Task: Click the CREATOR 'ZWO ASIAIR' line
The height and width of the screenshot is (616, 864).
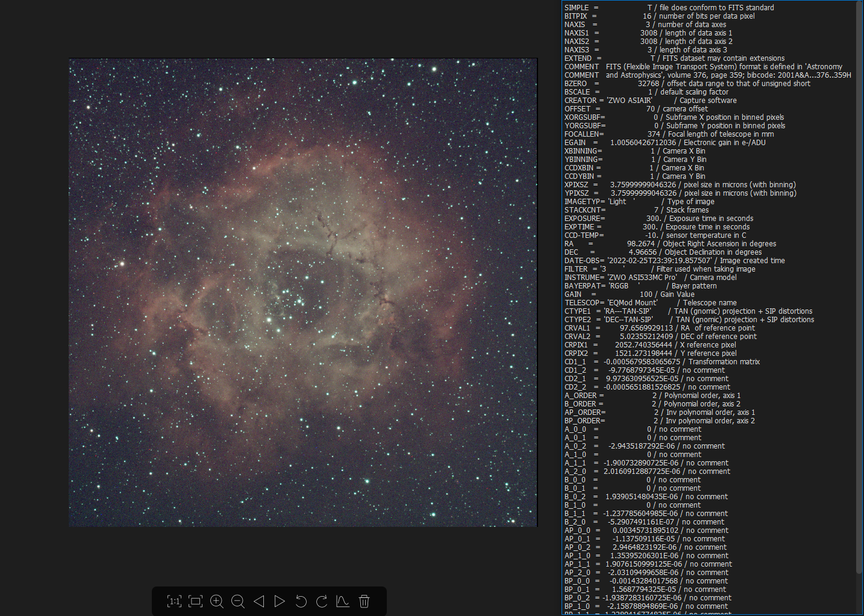Action: coord(651,101)
